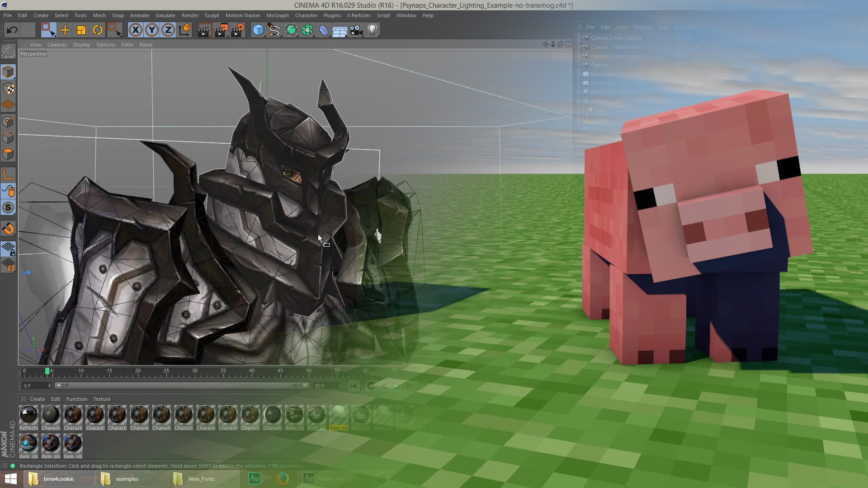
Task: Open the Floor environment icon
Action: (x=340, y=30)
